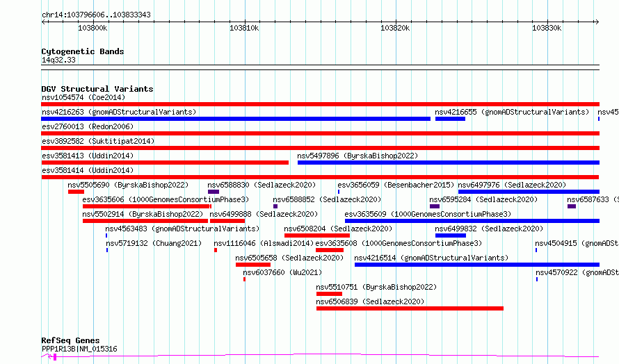Click nsv4216514 (gnomADStructuralVariants) label
The width and height of the screenshot is (619, 364).
click(431, 258)
